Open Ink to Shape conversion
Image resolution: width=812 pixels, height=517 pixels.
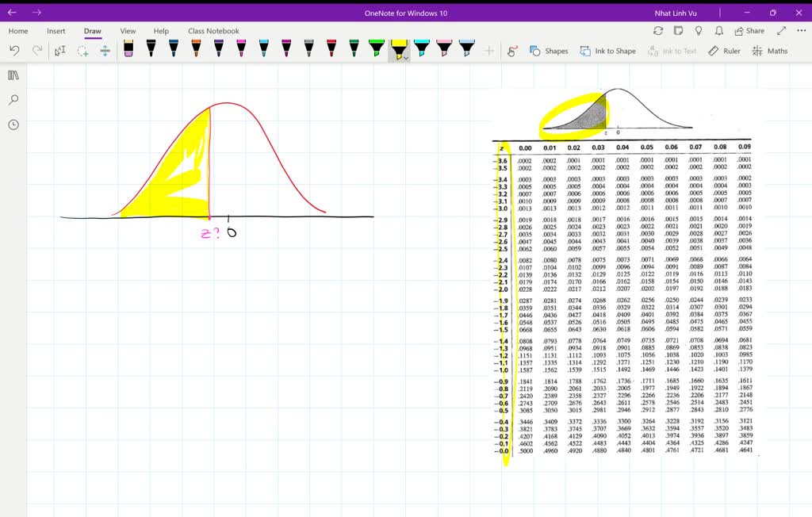point(608,51)
